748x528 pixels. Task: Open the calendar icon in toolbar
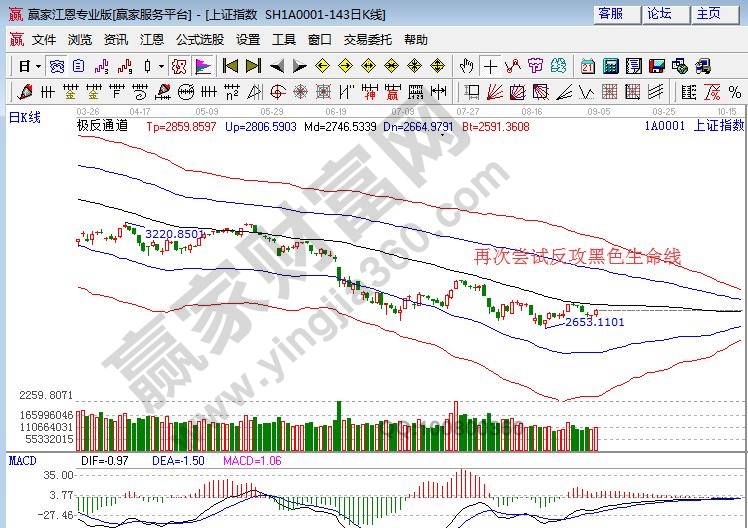[x=587, y=66]
